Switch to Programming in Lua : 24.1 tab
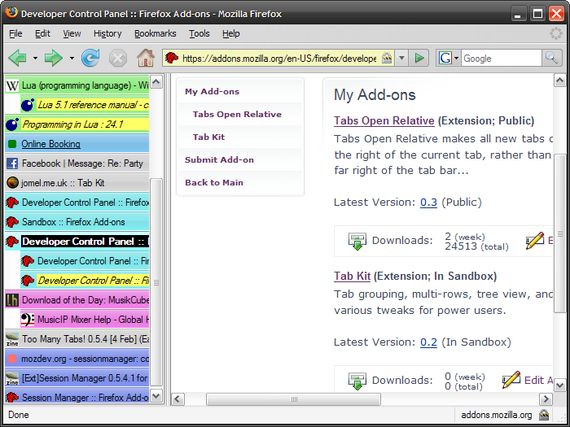 [x=77, y=124]
